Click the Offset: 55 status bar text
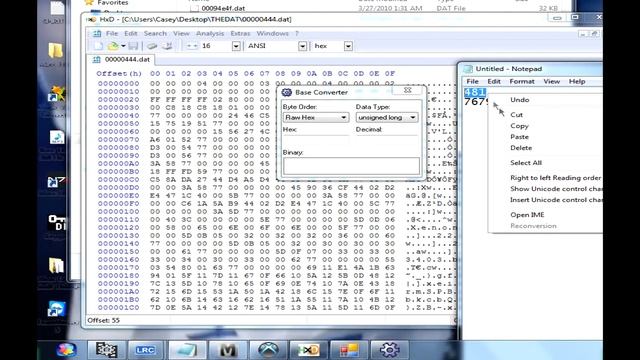The image size is (640, 360). [103, 320]
